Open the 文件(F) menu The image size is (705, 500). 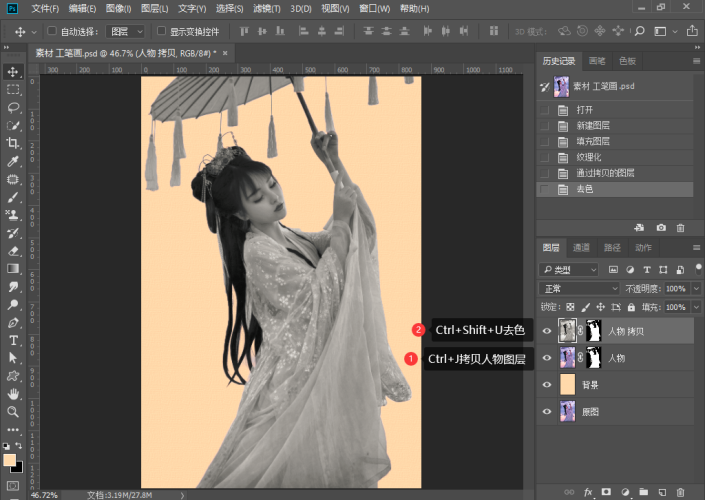45,9
